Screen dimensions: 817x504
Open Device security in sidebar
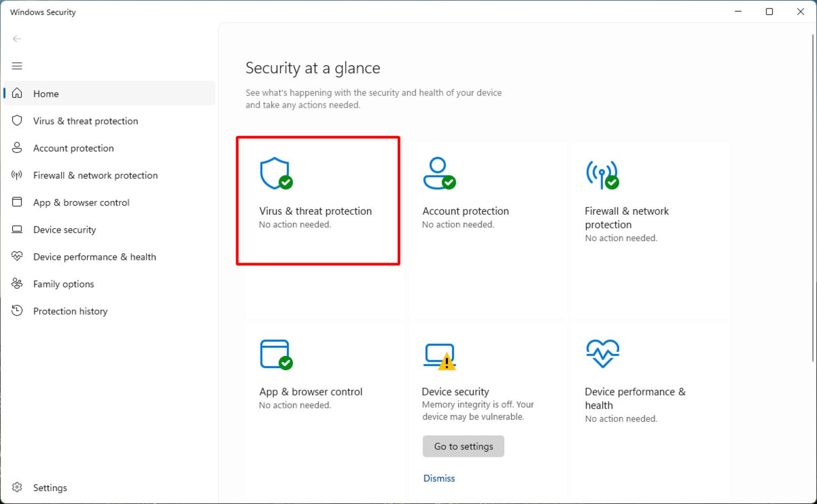click(x=109, y=229)
